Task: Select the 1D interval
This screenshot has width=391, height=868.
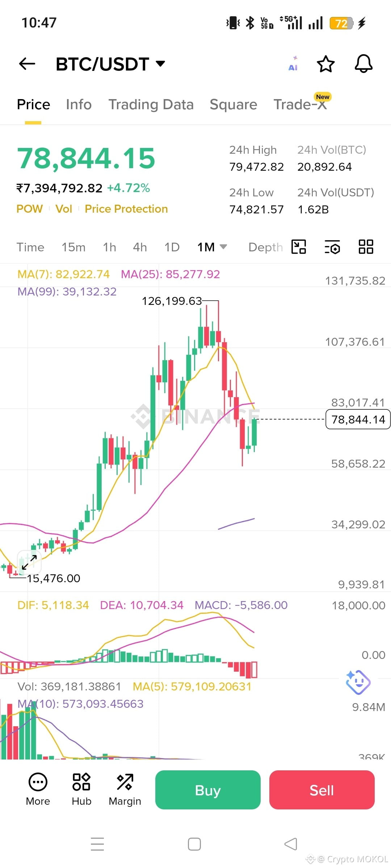Action: (x=172, y=247)
